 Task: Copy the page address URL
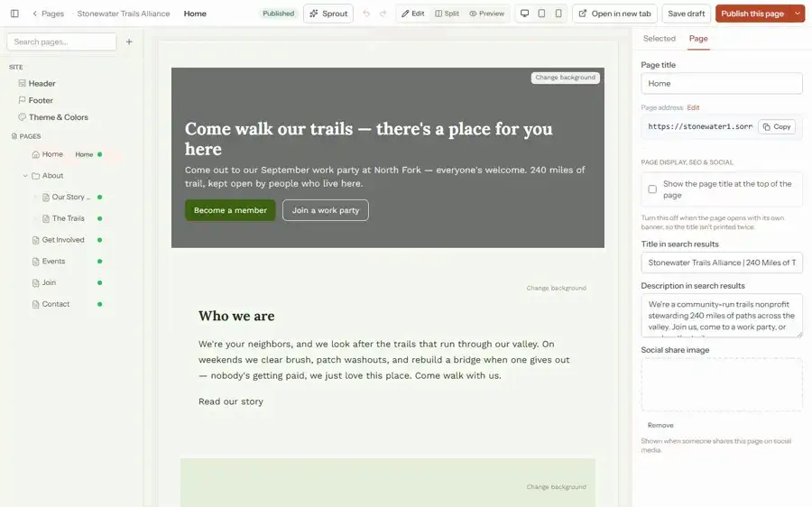pyautogui.click(x=777, y=127)
